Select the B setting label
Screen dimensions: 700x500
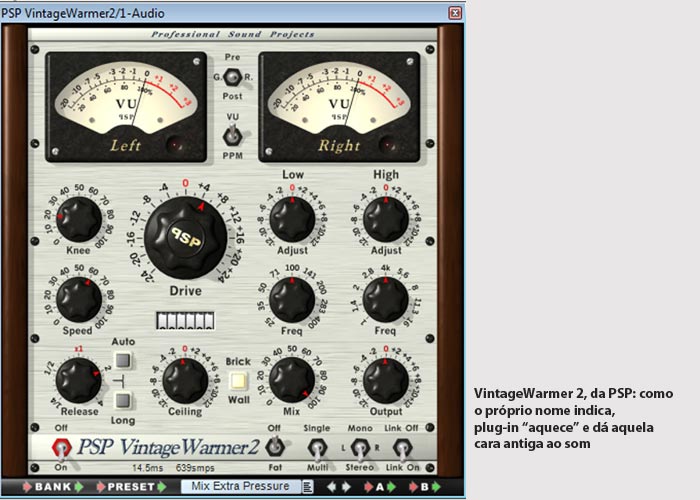425,487
